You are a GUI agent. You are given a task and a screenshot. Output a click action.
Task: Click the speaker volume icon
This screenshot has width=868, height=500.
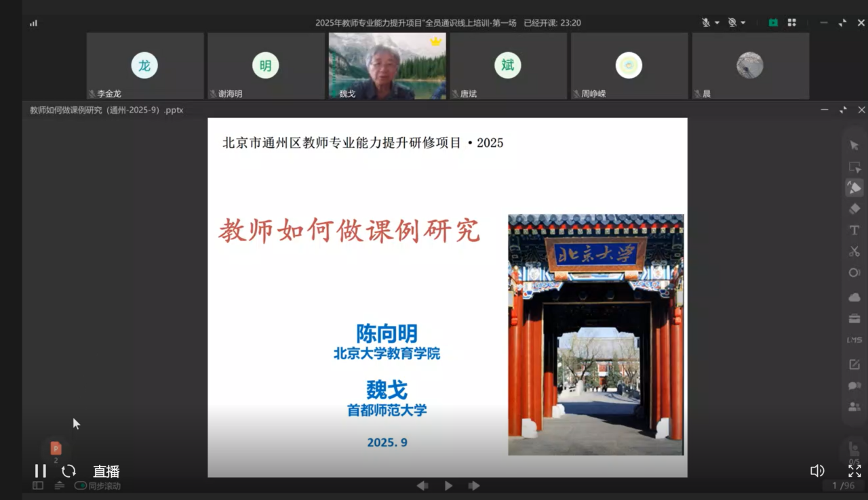tap(817, 471)
